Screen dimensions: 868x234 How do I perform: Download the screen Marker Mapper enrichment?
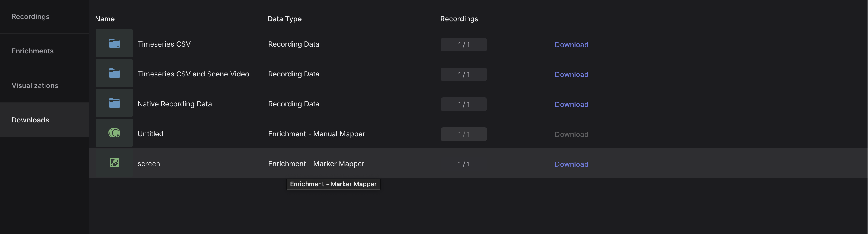(572, 164)
